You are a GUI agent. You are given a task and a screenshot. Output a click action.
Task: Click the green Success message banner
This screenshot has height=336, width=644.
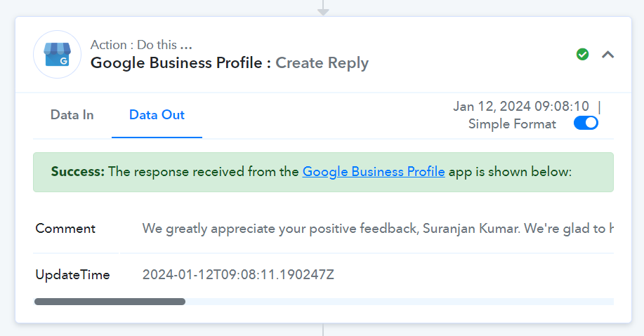click(323, 173)
